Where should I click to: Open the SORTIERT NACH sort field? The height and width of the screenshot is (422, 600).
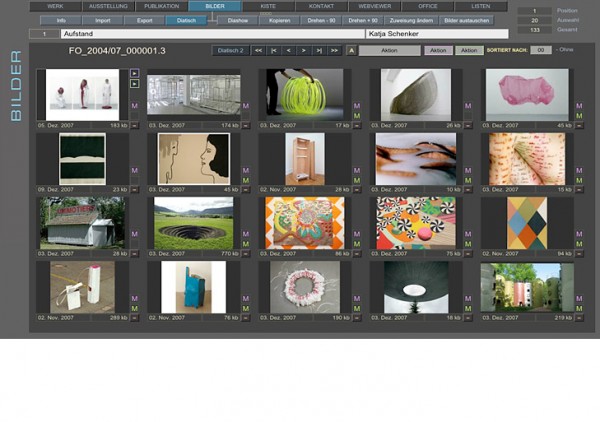[x=539, y=50]
